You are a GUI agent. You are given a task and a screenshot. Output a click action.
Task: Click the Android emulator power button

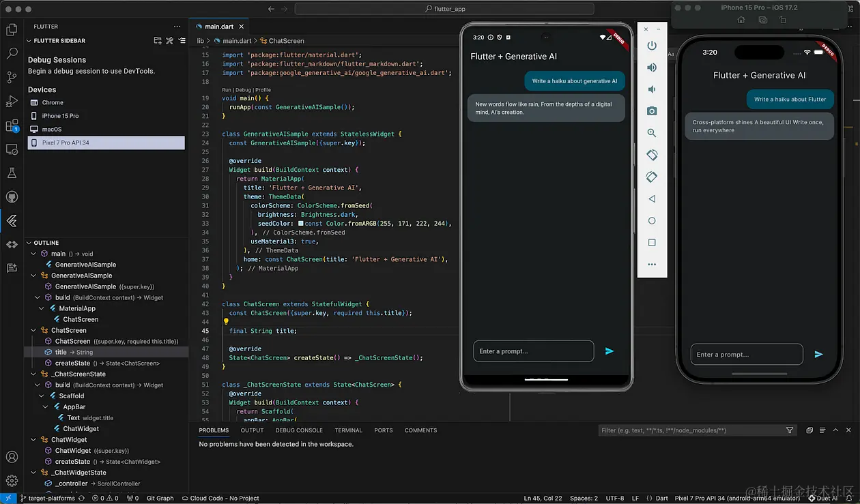652,45
